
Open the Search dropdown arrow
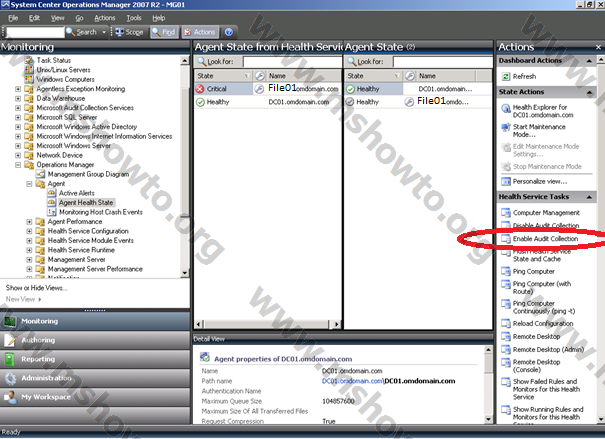click(104, 32)
